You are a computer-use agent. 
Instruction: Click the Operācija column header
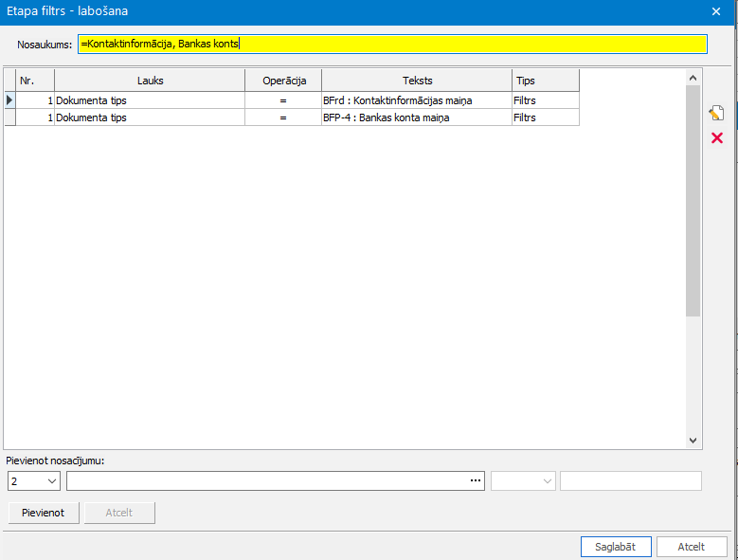(284, 81)
